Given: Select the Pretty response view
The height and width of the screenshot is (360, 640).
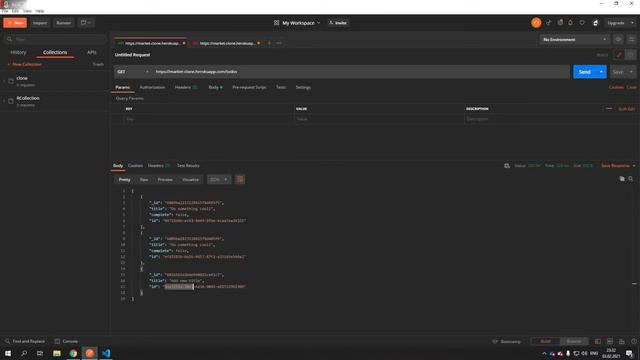Looking at the screenshot, I should tap(124, 180).
